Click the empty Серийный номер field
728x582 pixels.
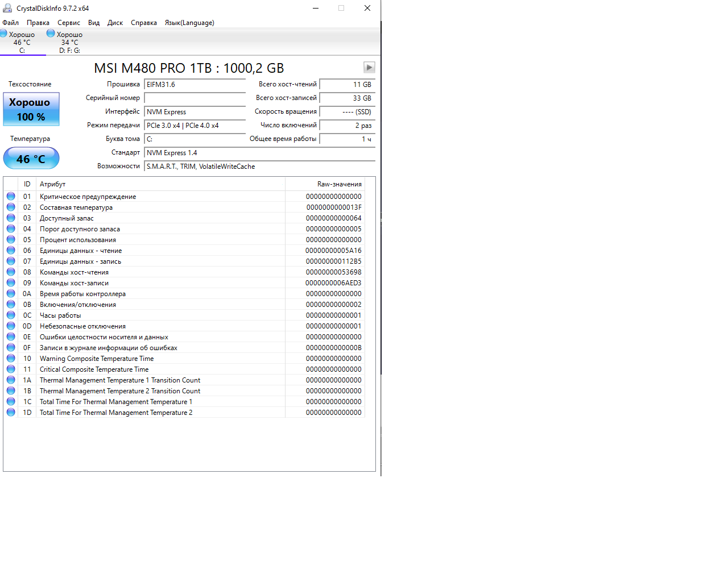click(195, 98)
